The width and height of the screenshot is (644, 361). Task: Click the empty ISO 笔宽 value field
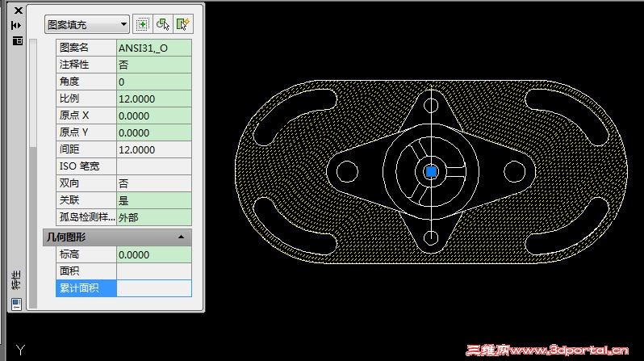154,166
